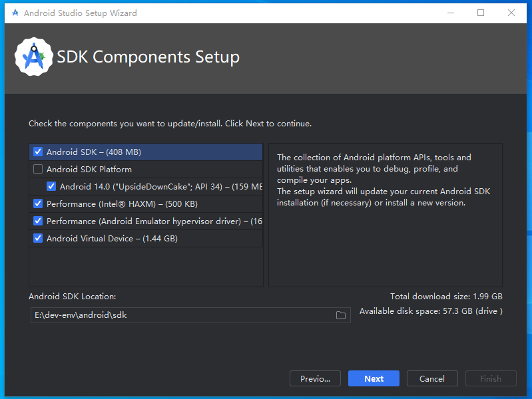This screenshot has width=532, height=399.
Task: Click the Android Studio logo in the header
Action: pyautogui.click(x=33, y=57)
